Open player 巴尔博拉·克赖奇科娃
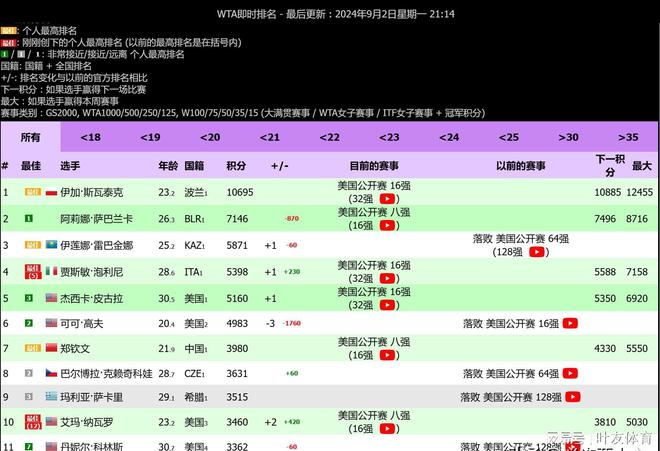Screen dimensions: 660x451 (106, 374)
